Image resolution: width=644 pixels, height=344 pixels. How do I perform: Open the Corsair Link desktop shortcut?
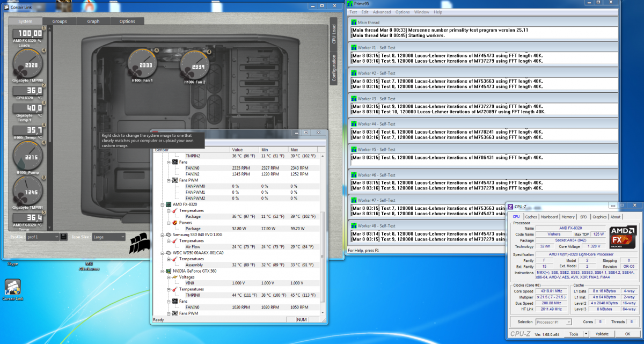pos(13,287)
